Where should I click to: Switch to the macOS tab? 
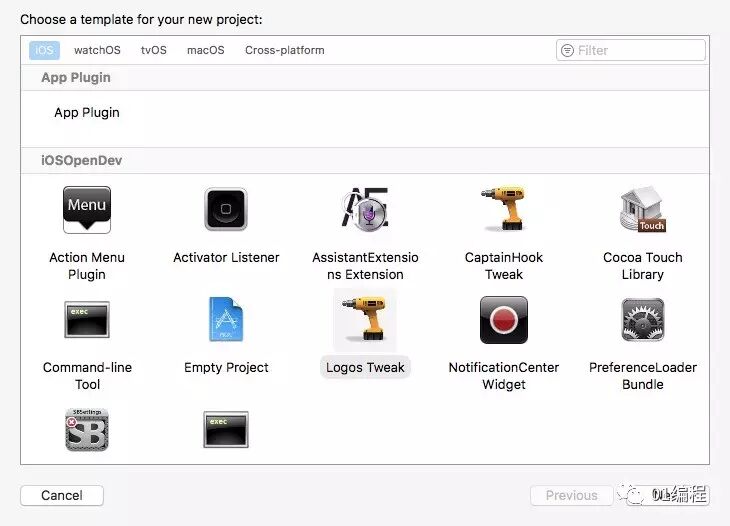click(x=206, y=50)
